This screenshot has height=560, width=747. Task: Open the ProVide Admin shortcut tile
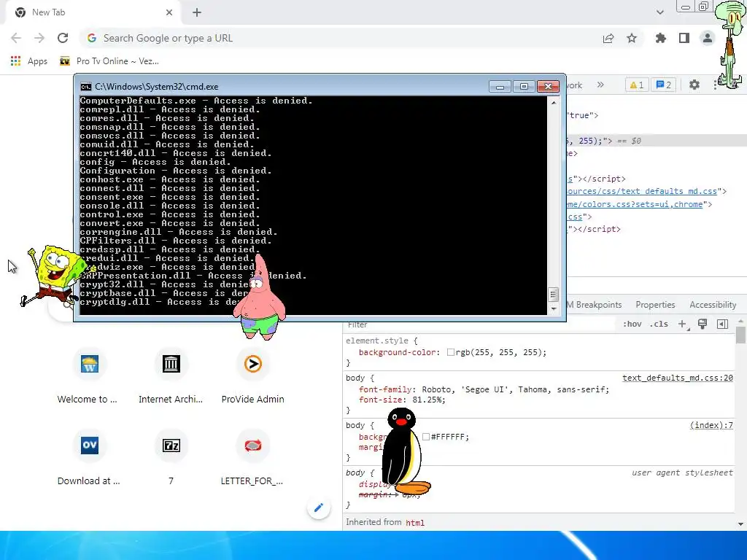253,377
